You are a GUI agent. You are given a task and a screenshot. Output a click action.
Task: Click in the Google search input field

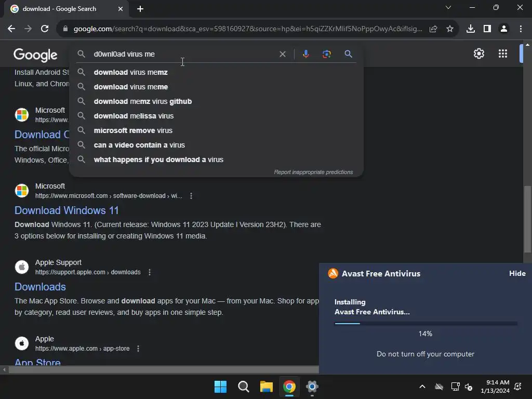[x=183, y=54]
